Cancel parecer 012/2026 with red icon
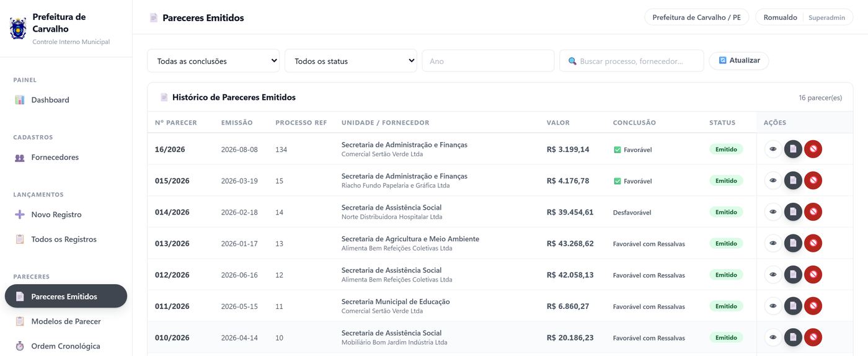The height and width of the screenshot is (356, 868). [x=813, y=274]
